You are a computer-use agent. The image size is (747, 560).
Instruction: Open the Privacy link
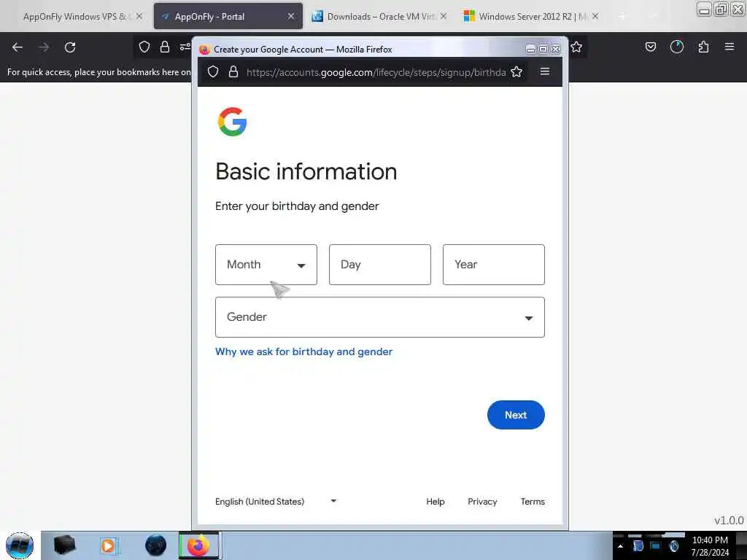482,502
